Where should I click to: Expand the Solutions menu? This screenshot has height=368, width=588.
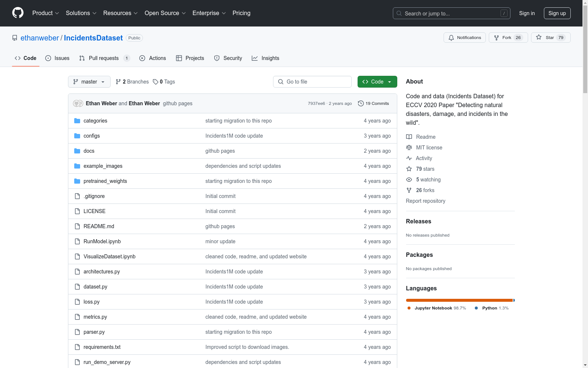(81, 13)
